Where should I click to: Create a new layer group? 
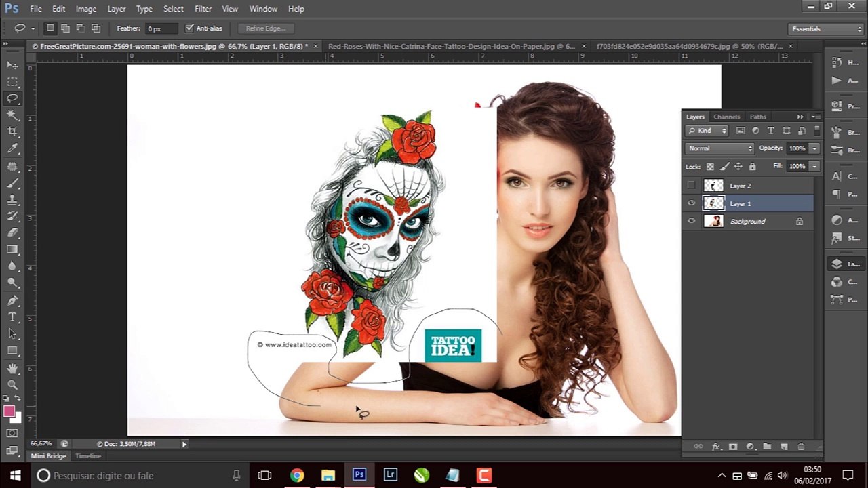[x=767, y=447]
